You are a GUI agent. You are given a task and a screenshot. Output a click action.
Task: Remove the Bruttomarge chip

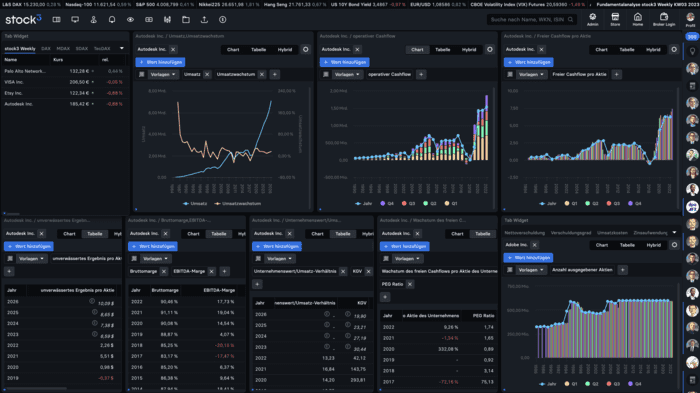164,271
